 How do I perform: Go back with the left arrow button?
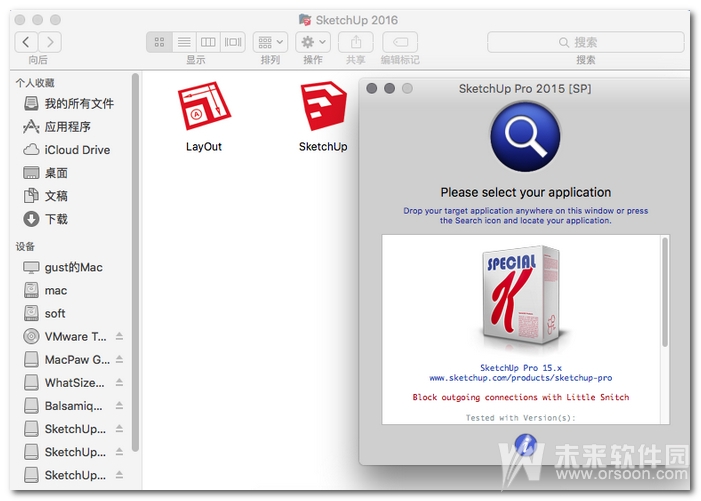pyautogui.click(x=26, y=42)
